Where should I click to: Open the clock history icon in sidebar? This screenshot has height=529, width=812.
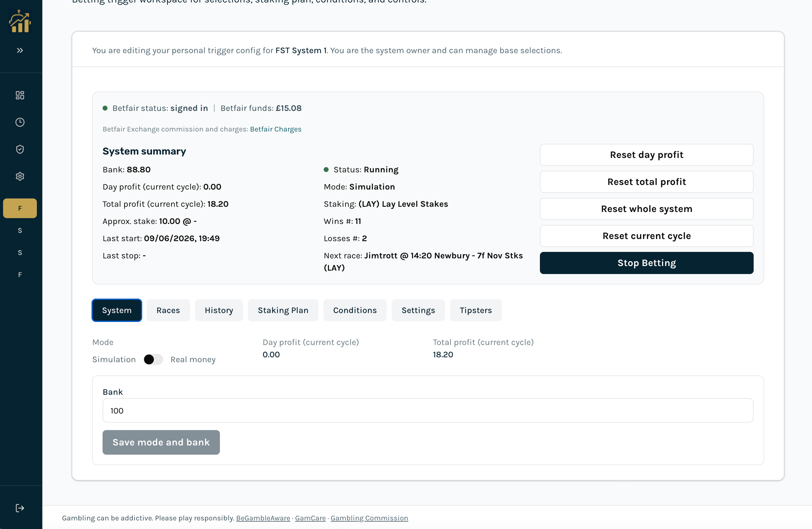point(20,122)
